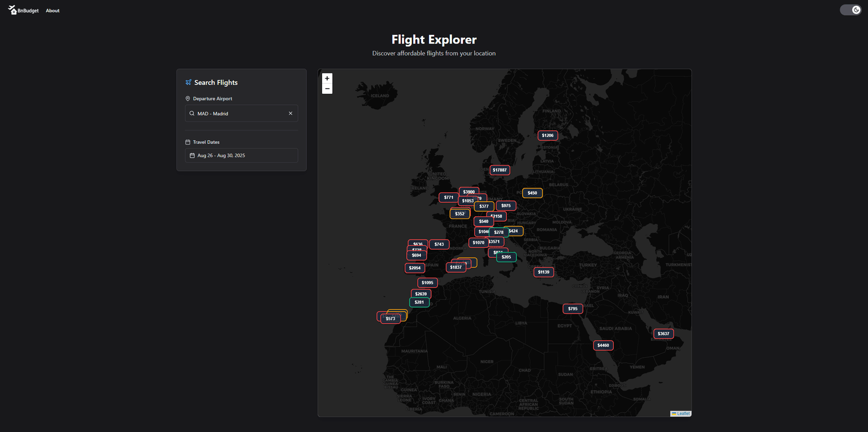Select the $771 flight marker
Viewport: 868px width, 432px height.
pyautogui.click(x=448, y=198)
